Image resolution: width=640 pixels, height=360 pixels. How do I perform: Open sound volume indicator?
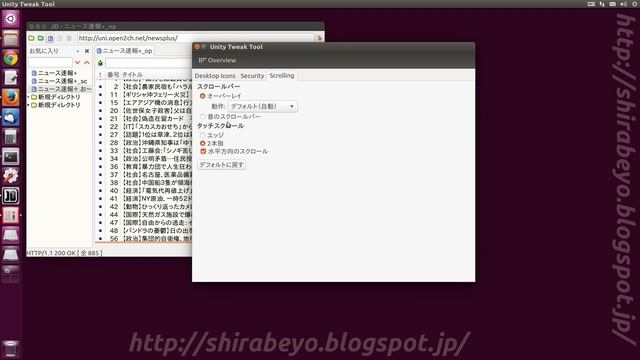point(623,4)
